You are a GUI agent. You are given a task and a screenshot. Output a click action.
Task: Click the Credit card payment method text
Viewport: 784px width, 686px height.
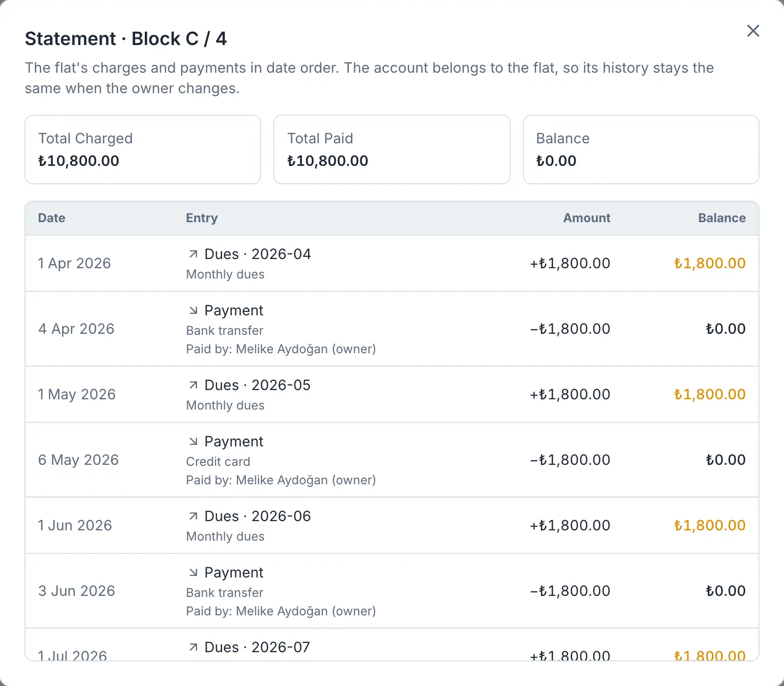[218, 462]
